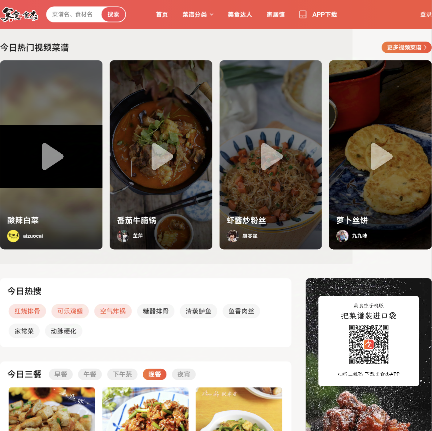Switch to the 晚餐 meal tab

pyautogui.click(x=155, y=374)
